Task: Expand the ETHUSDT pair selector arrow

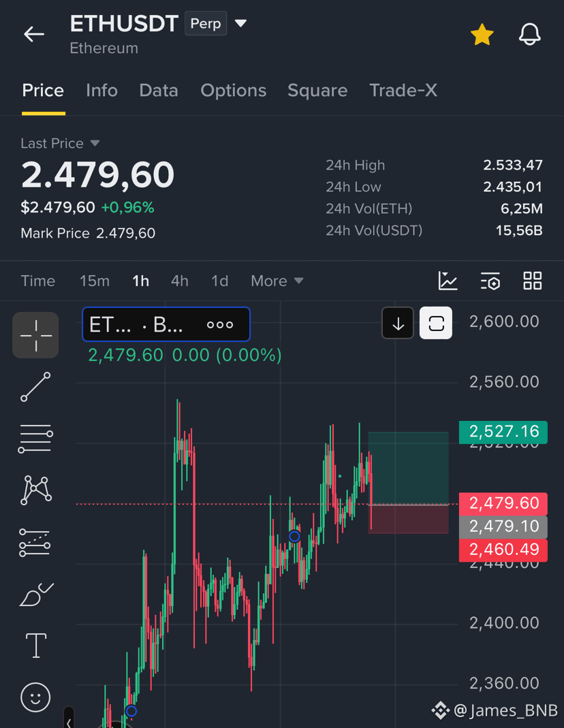Action: click(x=240, y=23)
